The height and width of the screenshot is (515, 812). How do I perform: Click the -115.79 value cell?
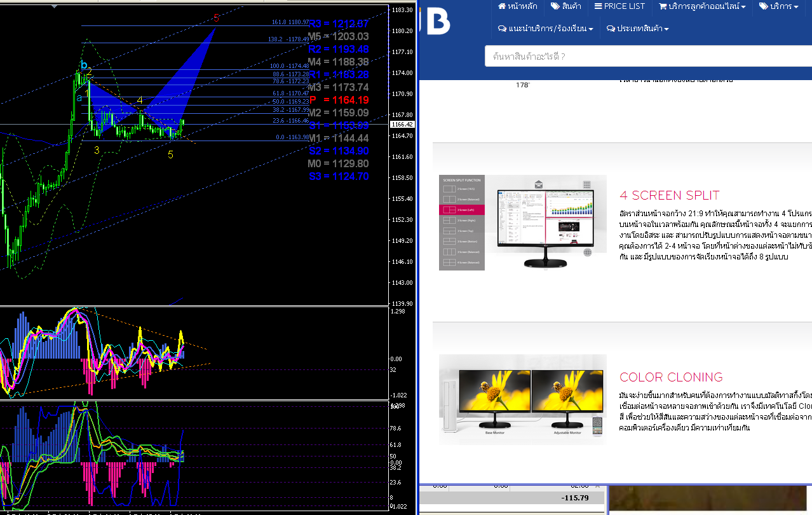coord(575,498)
